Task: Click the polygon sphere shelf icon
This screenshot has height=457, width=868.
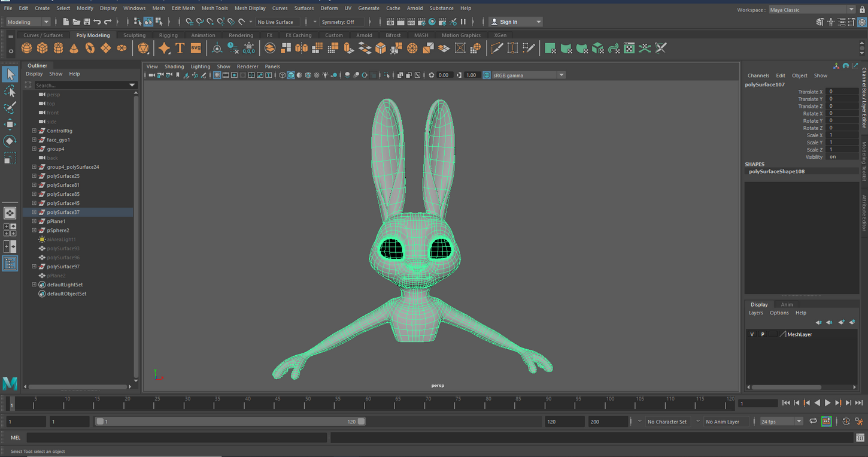Action: point(27,49)
